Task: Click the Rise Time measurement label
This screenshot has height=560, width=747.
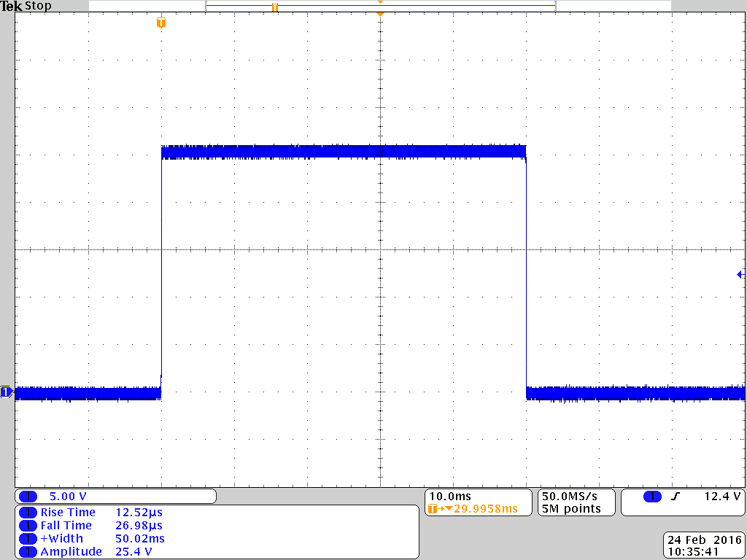Action: (x=68, y=513)
